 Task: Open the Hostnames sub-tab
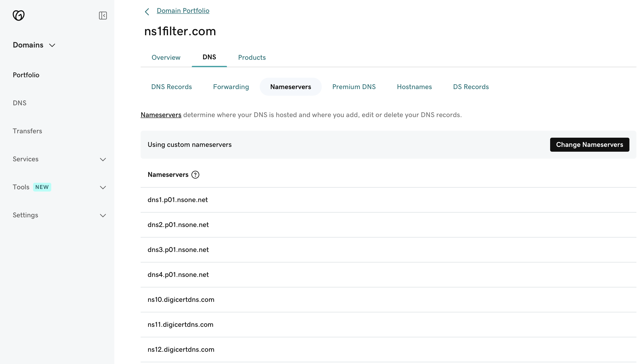tap(414, 87)
